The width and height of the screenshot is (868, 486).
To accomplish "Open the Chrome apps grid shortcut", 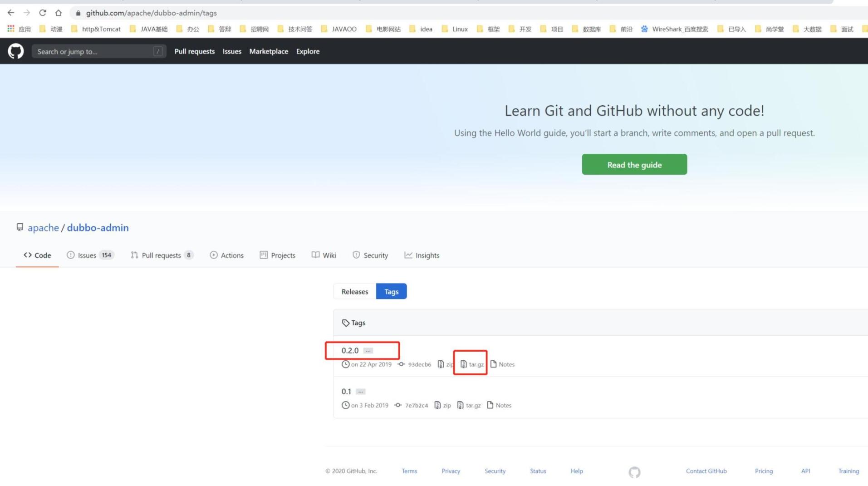I will 11,29.
